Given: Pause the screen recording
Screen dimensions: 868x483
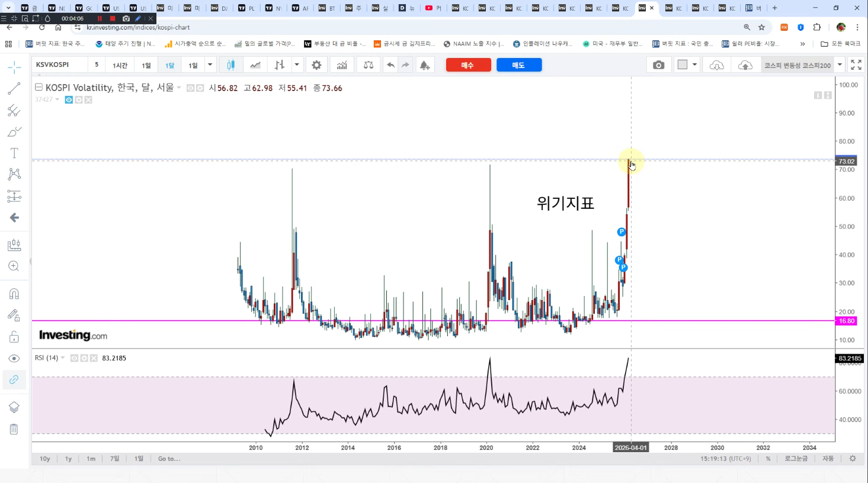Looking at the screenshot, I should click(x=100, y=18).
